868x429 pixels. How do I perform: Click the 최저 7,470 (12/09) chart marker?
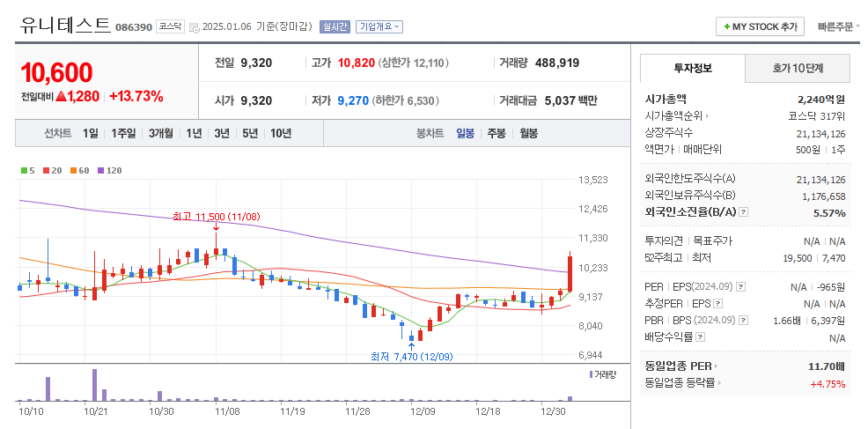(411, 358)
